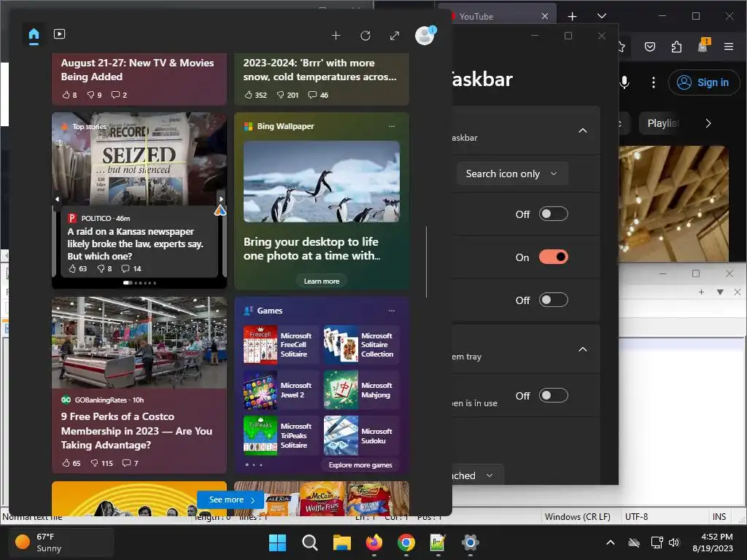
Task: Open the widgets Home tab
Action: coord(34,35)
